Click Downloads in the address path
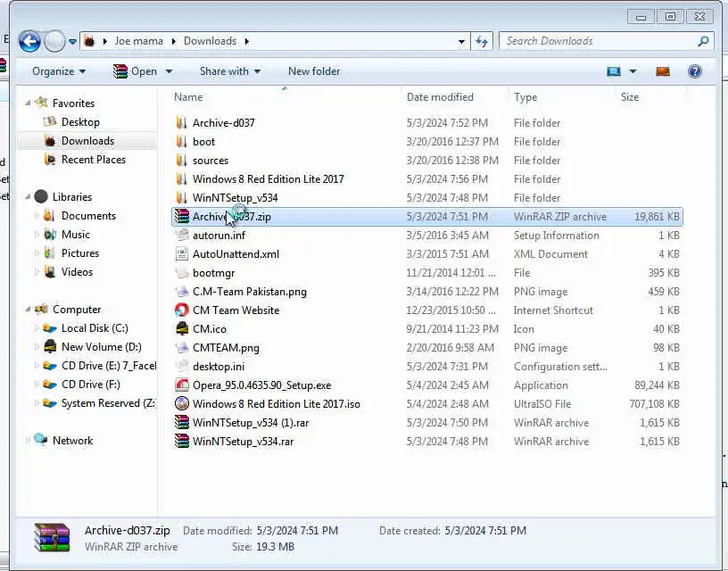Screen dimensions: 728x571 (210, 41)
